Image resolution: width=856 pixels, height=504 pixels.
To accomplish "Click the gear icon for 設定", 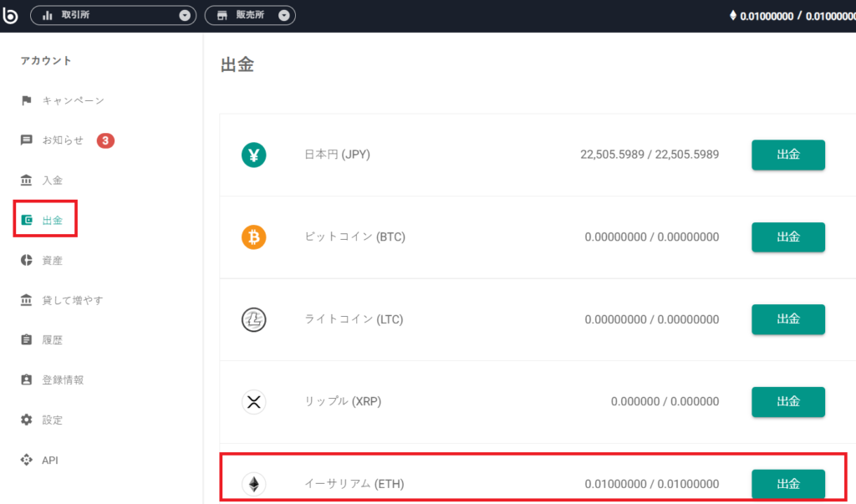I will (26, 420).
